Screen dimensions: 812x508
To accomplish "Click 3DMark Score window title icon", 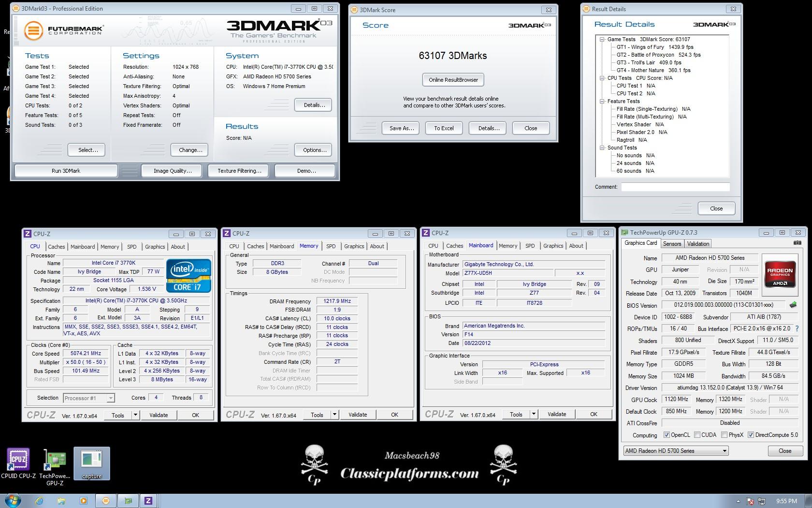I will click(x=354, y=10).
